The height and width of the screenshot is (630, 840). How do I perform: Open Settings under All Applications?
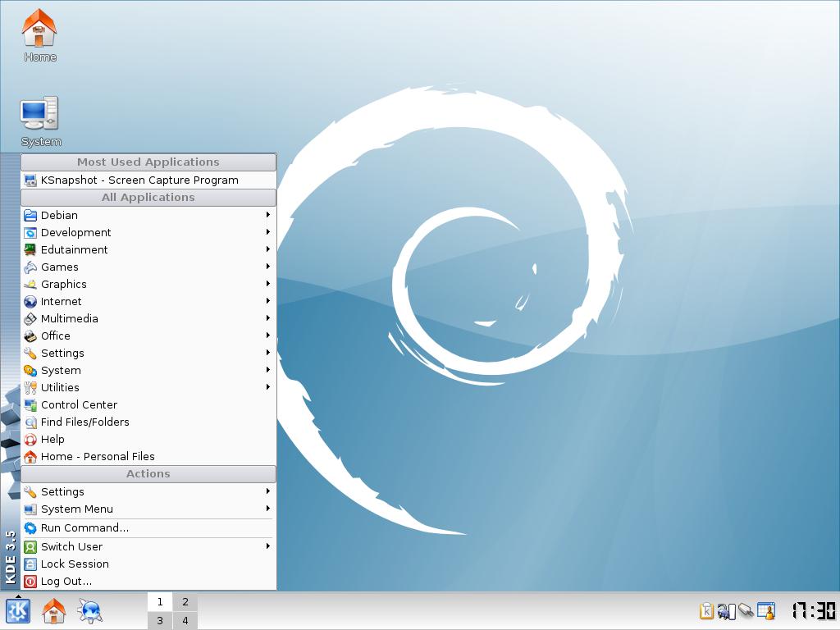[148, 353]
